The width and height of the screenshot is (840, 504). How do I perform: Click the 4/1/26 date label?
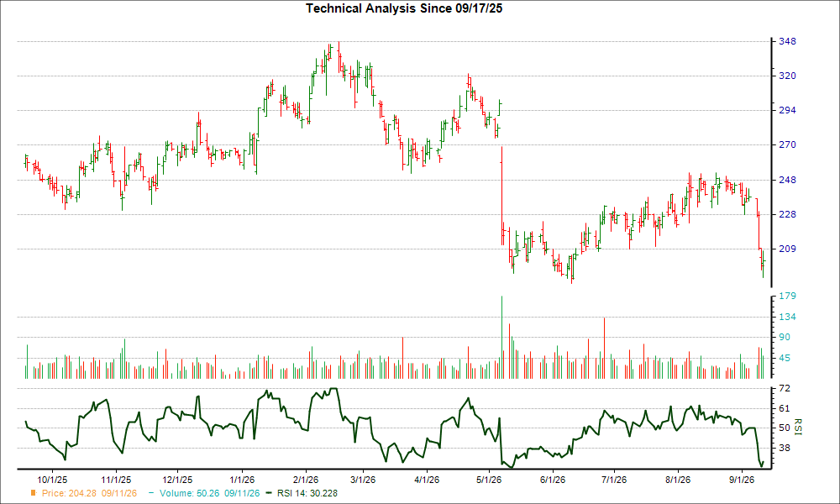427,480
